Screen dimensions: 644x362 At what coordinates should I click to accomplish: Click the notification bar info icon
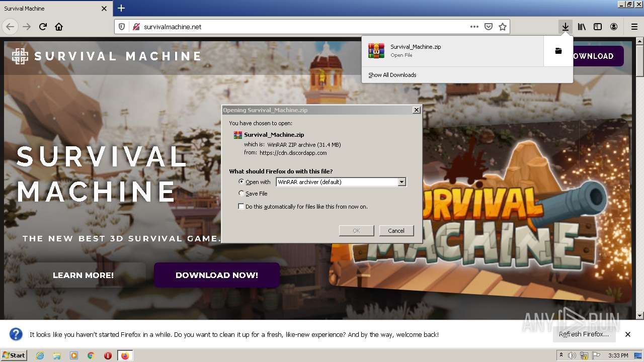click(16, 334)
